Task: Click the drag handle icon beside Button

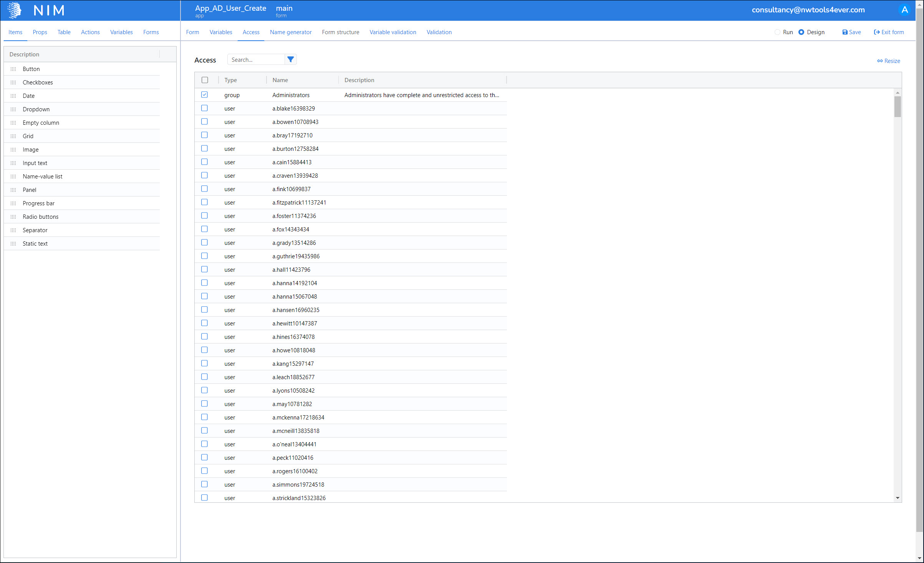Action: point(13,69)
